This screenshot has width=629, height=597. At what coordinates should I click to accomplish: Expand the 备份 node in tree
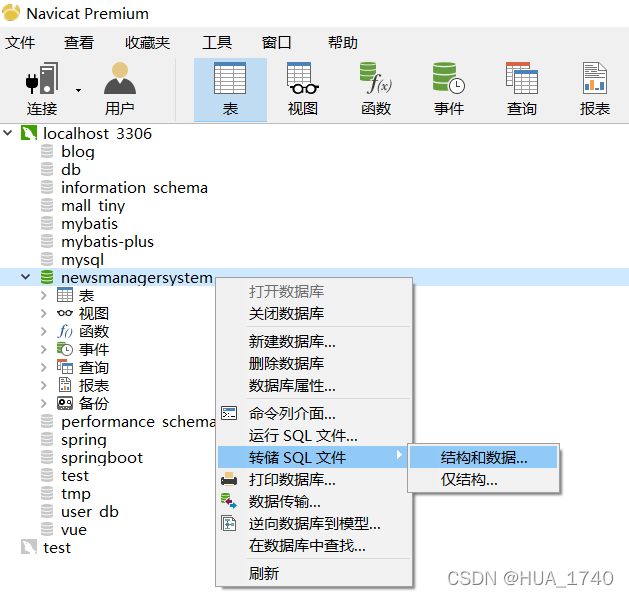coord(44,403)
